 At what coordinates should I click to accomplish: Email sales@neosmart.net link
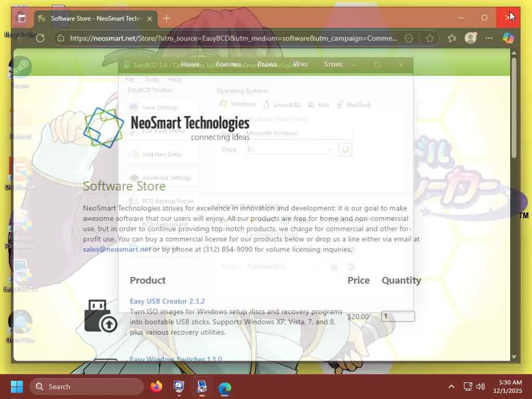[x=117, y=249]
